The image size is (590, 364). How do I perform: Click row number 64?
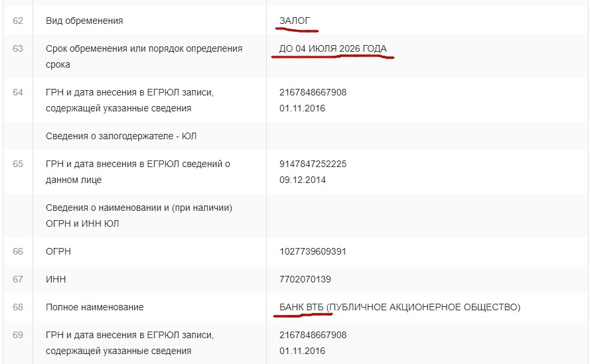(x=18, y=92)
